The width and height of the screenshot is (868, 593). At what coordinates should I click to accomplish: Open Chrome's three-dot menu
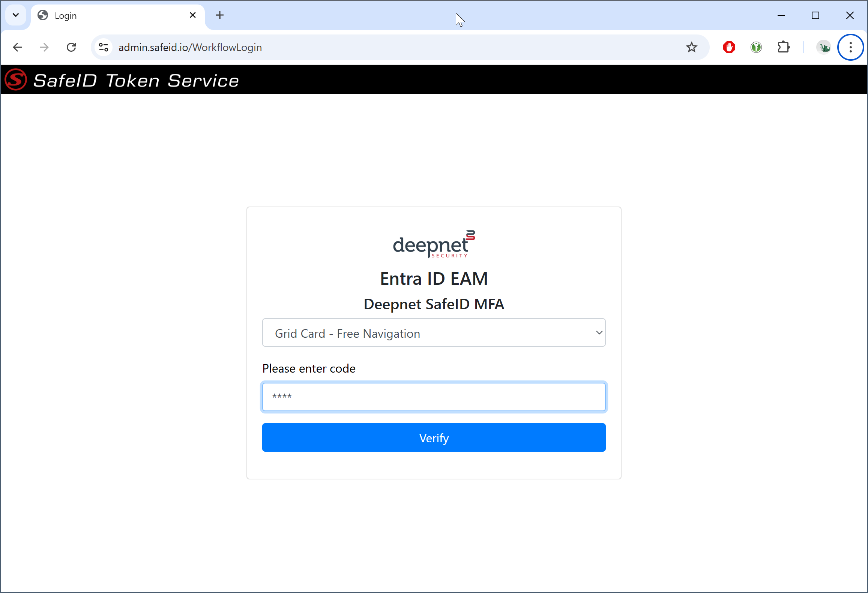(850, 47)
